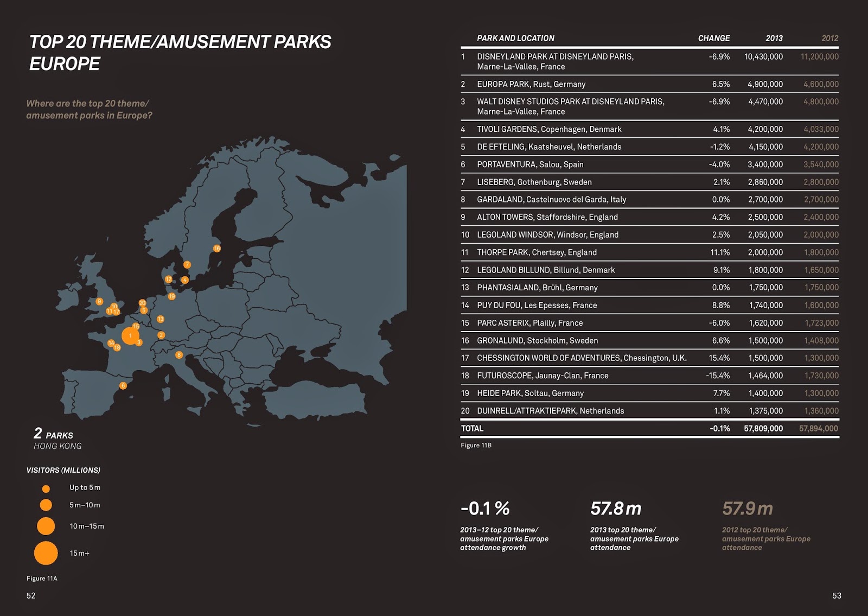Click the 'CHANGE' column header

(714, 38)
